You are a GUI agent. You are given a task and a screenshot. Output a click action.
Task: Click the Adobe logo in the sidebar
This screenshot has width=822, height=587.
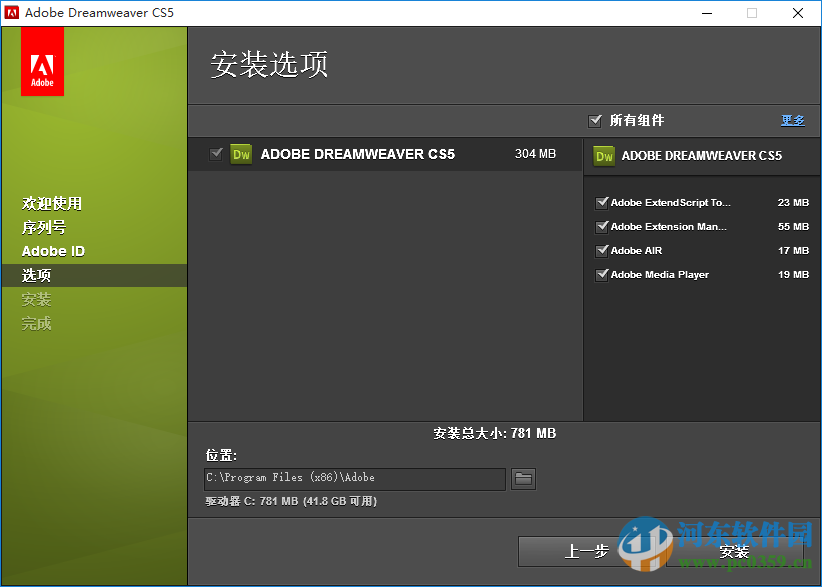[x=41, y=61]
